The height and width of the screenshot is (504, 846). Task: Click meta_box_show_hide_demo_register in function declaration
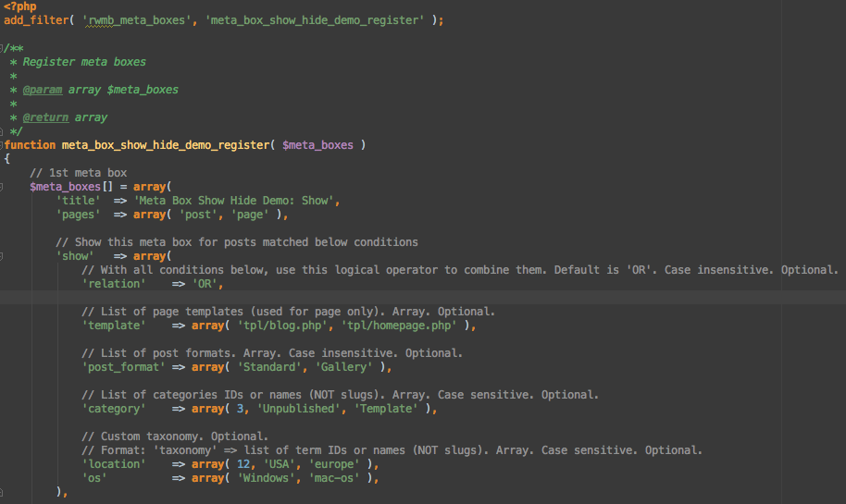(x=165, y=145)
